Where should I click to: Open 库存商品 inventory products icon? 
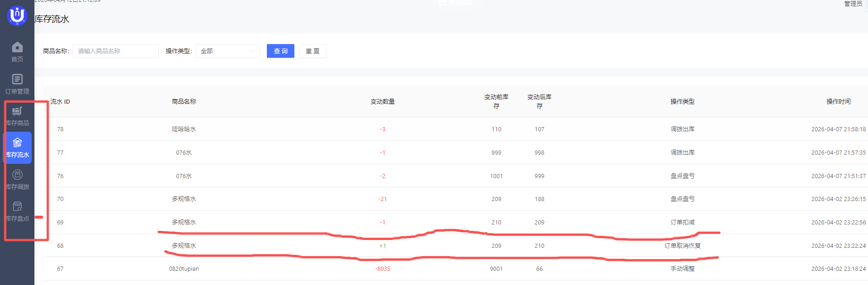pos(17,111)
